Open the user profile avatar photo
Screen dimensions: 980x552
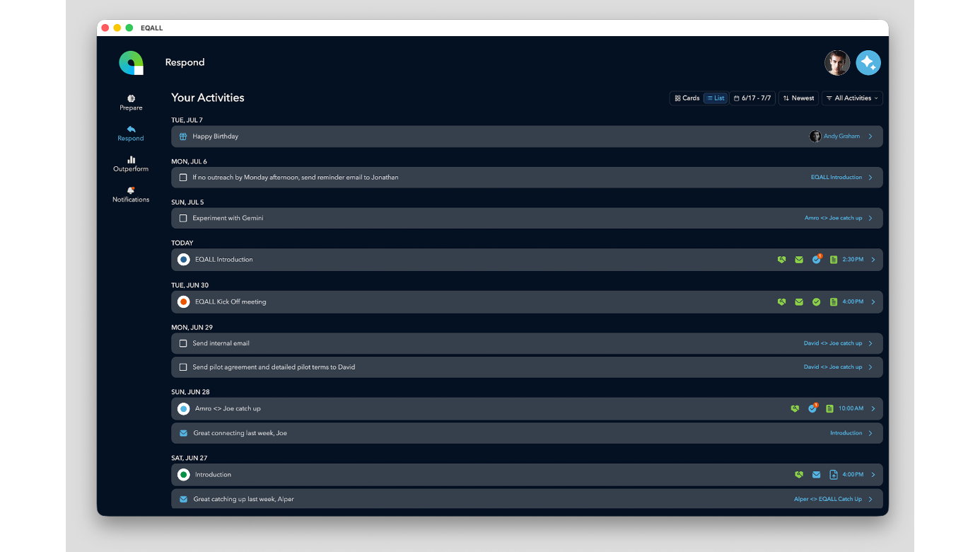837,62
